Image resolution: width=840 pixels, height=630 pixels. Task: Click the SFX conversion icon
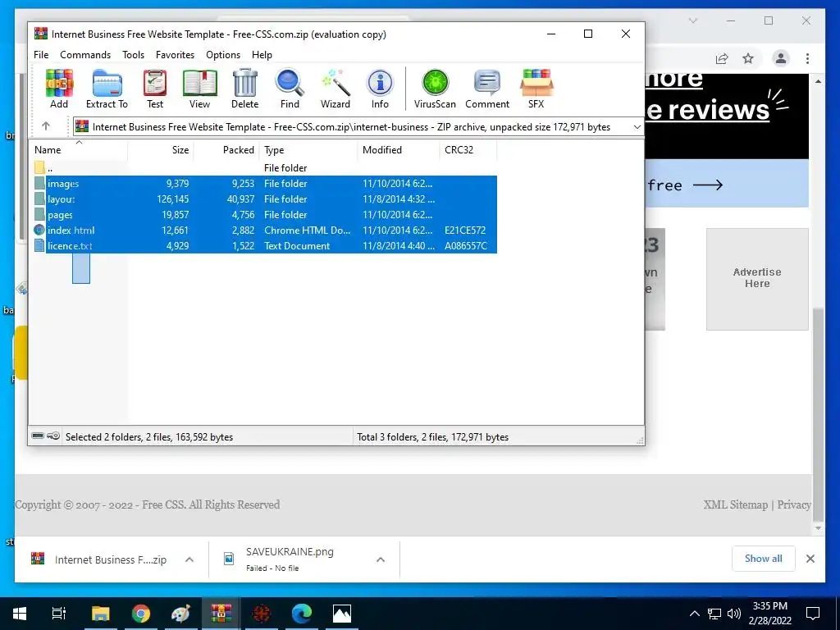coord(536,89)
